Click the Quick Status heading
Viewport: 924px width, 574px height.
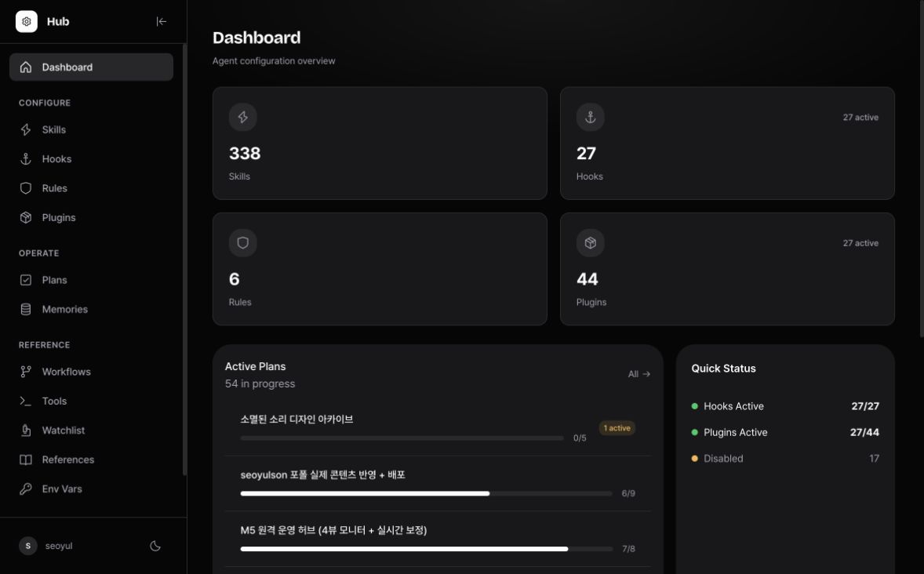click(x=723, y=369)
